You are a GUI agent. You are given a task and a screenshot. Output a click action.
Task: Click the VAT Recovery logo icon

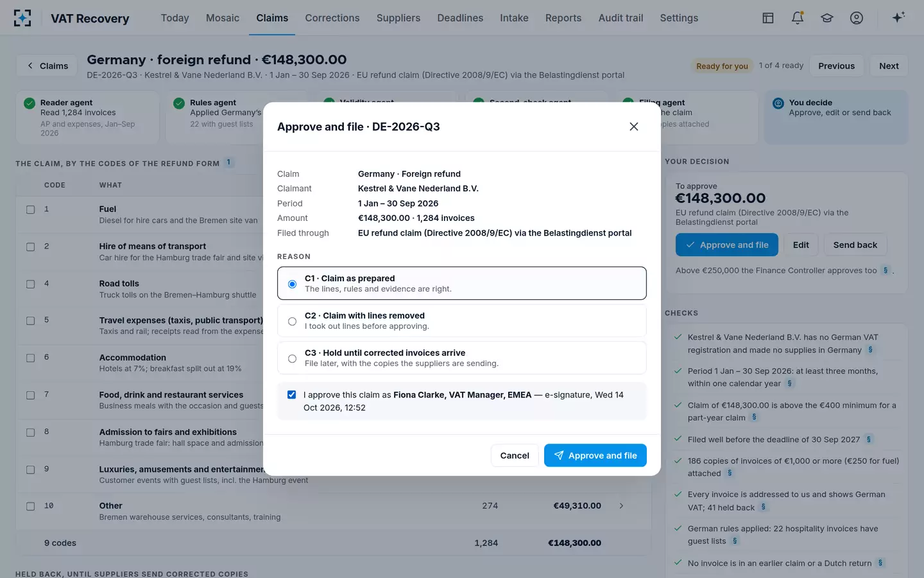(22, 18)
